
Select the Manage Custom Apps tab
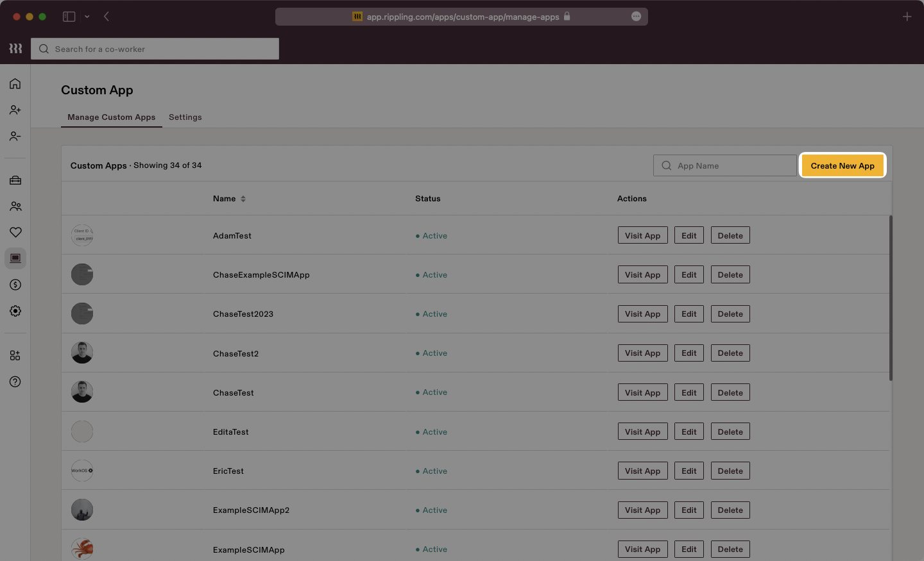point(111,117)
